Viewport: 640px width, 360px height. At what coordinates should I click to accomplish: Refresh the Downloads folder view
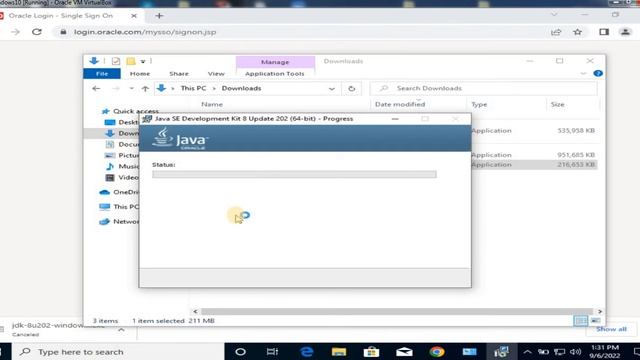[x=351, y=88]
